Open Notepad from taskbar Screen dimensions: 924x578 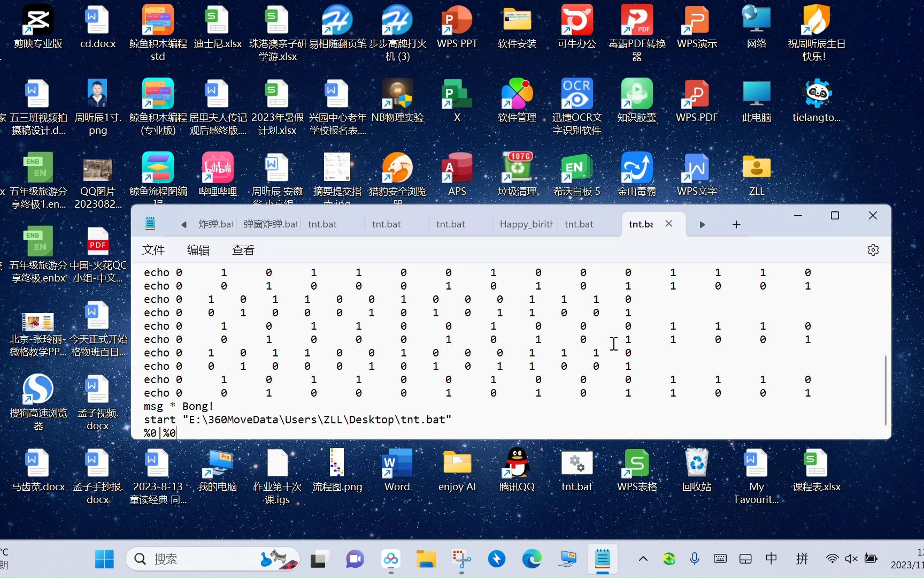click(x=603, y=559)
